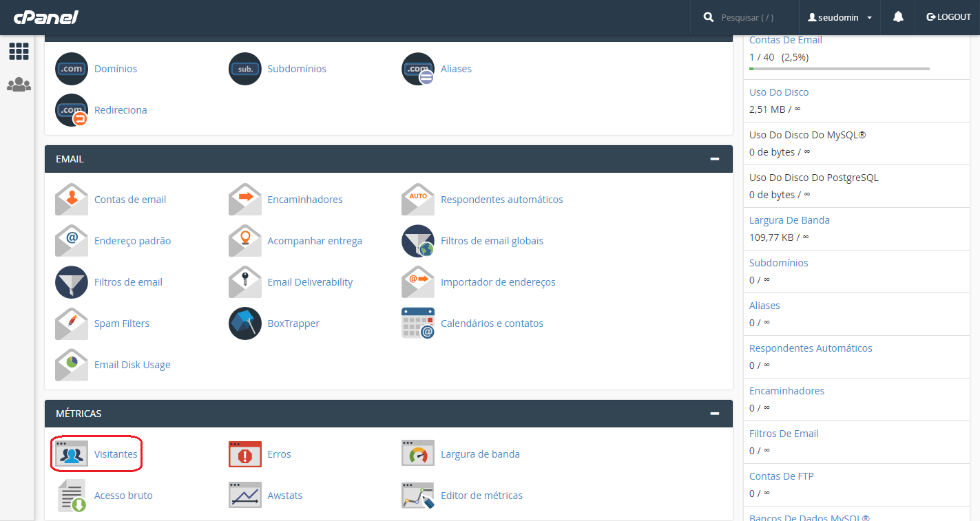
Task: Click 'Uso Do Disco Do PostgreSQL' label
Action: [814, 178]
